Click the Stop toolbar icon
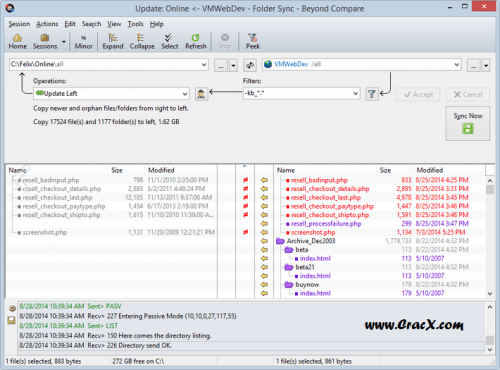The height and width of the screenshot is (370, 500). 225,42
